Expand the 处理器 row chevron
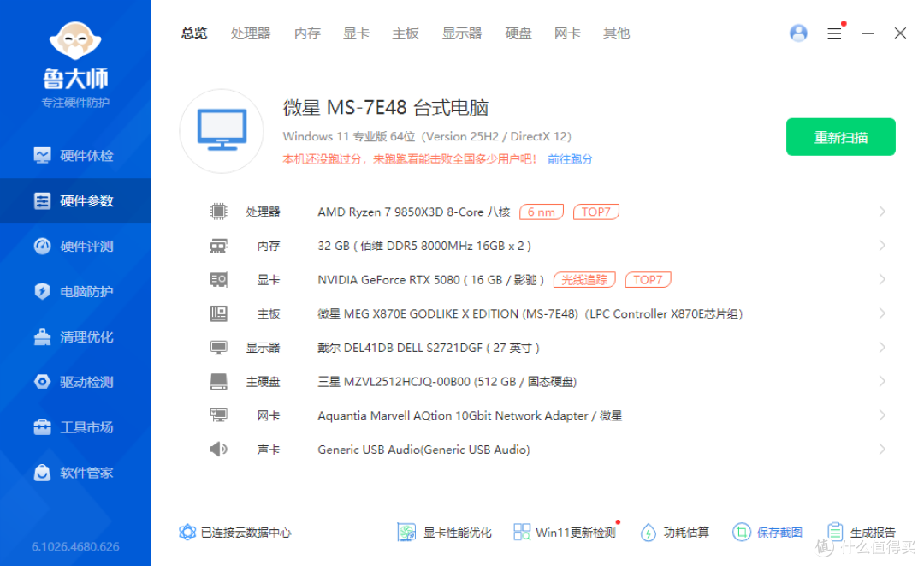Screen dimensions: 924x566 click(882, 211)
